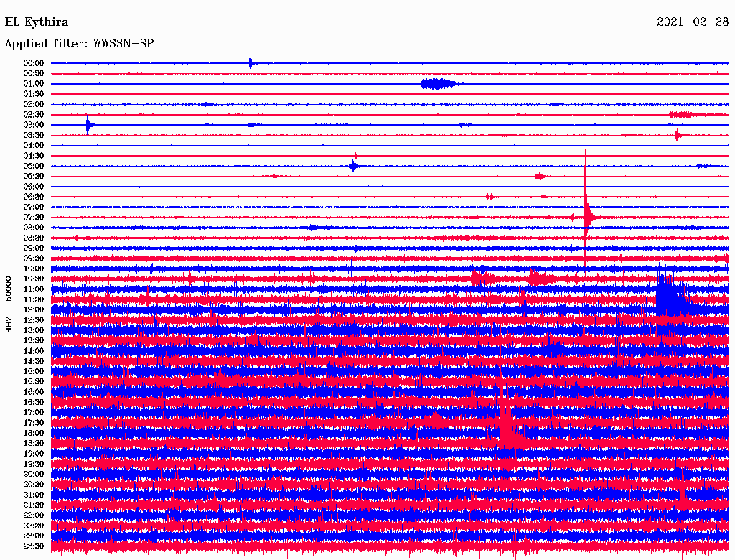The height and width of the screenshot is (560, 735).
Task: Select the 12:30 time label
Action: tap(34, 320)
